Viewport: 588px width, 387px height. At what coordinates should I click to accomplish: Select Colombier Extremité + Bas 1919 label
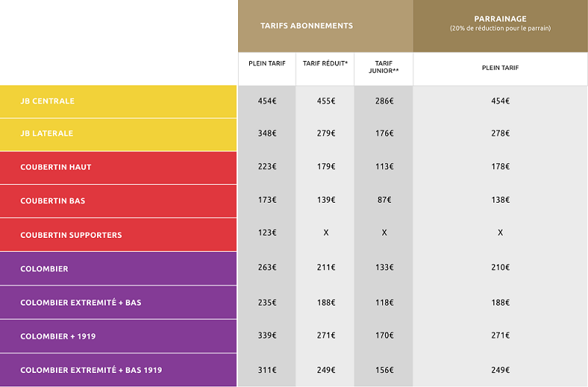[91, 370]
